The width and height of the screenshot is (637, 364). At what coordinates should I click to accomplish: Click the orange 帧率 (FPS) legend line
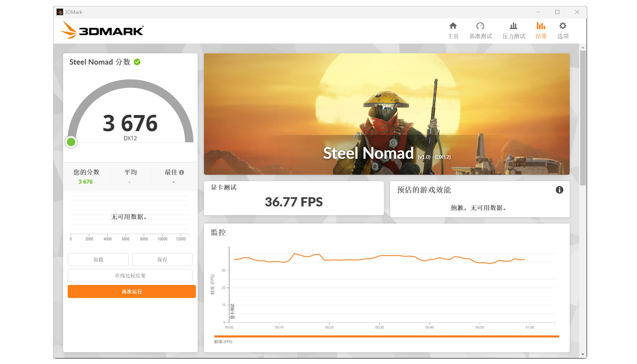click(386, 336)
